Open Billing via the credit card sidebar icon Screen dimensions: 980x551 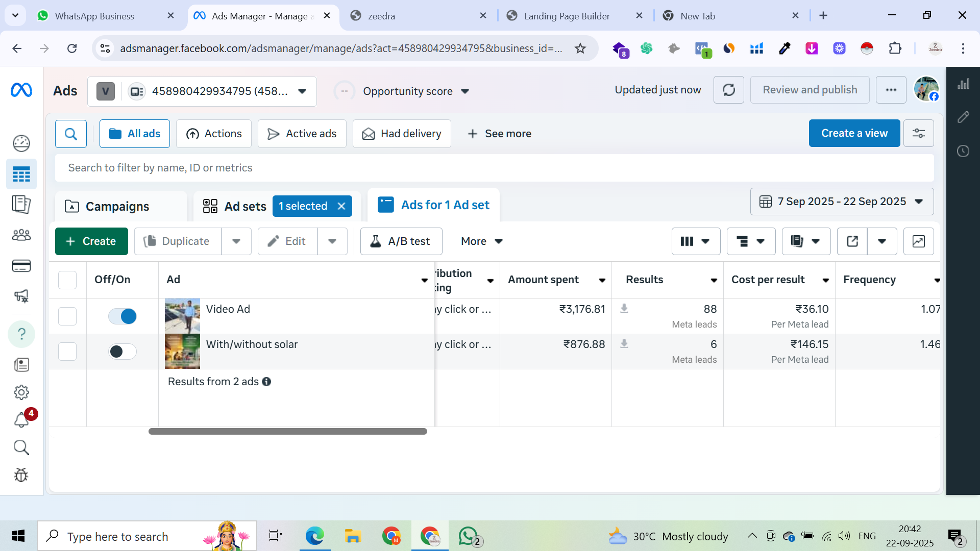21,266
